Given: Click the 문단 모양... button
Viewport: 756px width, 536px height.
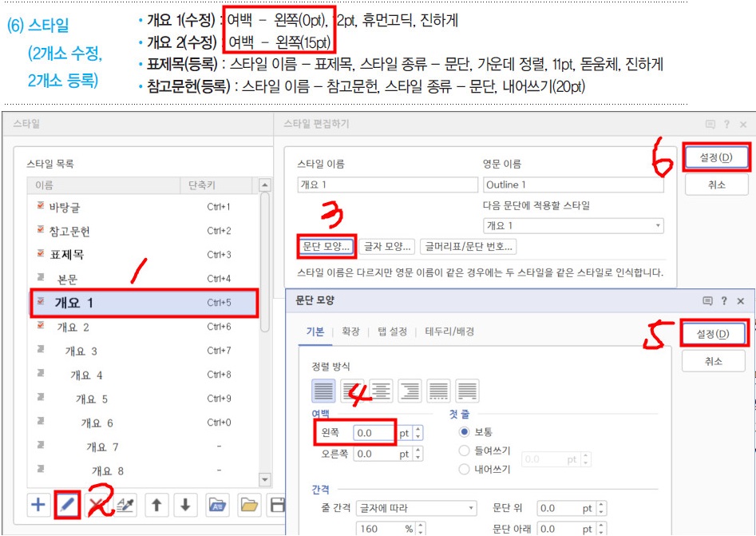Looking at the screenshot, I should (x=326, y=247).
